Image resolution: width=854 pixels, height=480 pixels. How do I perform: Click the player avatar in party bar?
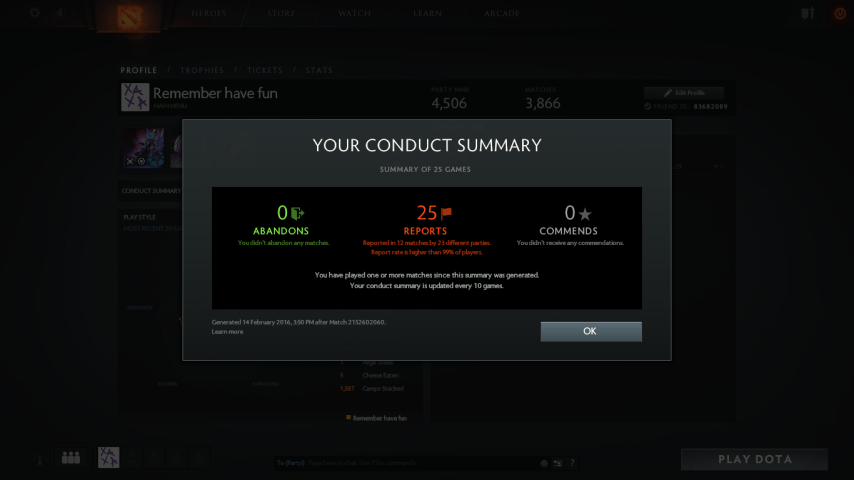108,458
